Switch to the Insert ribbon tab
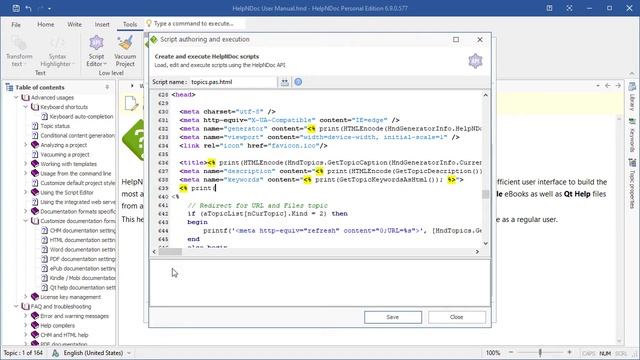 [x=102, y=24]
